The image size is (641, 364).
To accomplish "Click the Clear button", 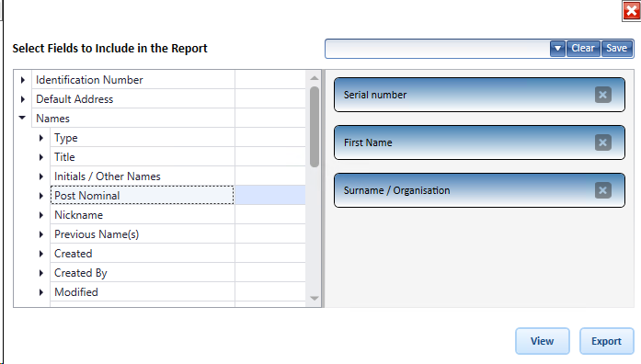I will coord(583,49).
